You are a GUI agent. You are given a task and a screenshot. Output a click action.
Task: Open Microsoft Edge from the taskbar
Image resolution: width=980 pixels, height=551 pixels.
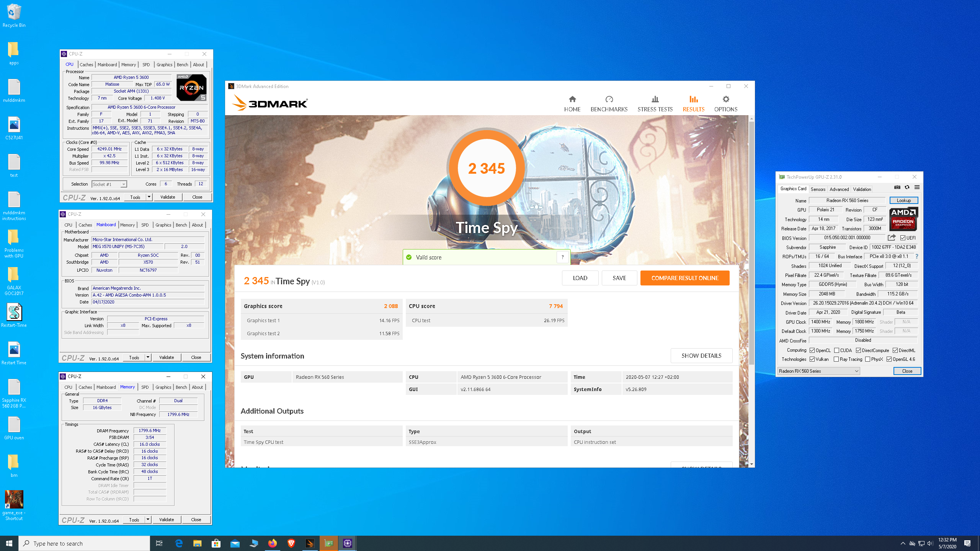point(179,543)
